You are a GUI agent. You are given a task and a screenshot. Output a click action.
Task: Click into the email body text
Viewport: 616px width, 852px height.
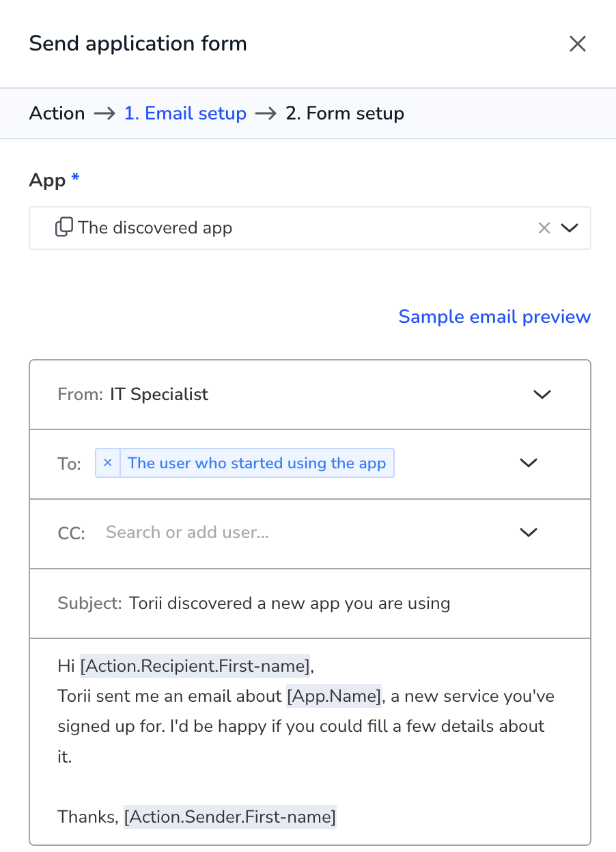pos(310,741)
